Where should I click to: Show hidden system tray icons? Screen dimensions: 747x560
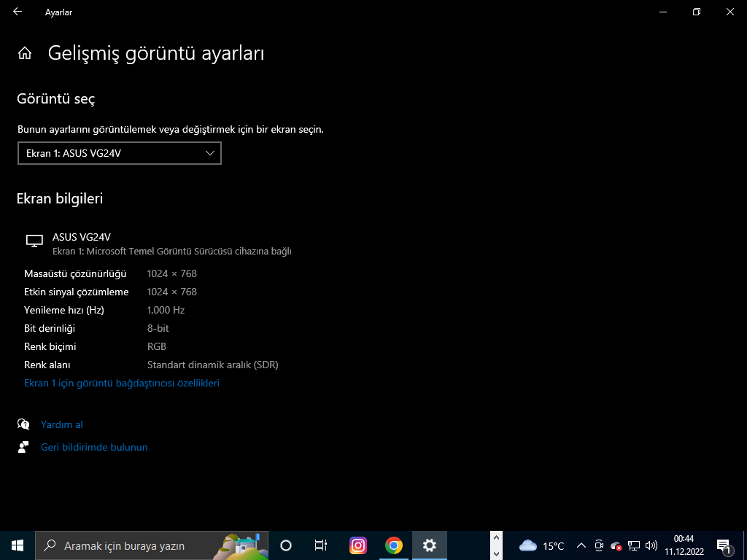(581, 545)
